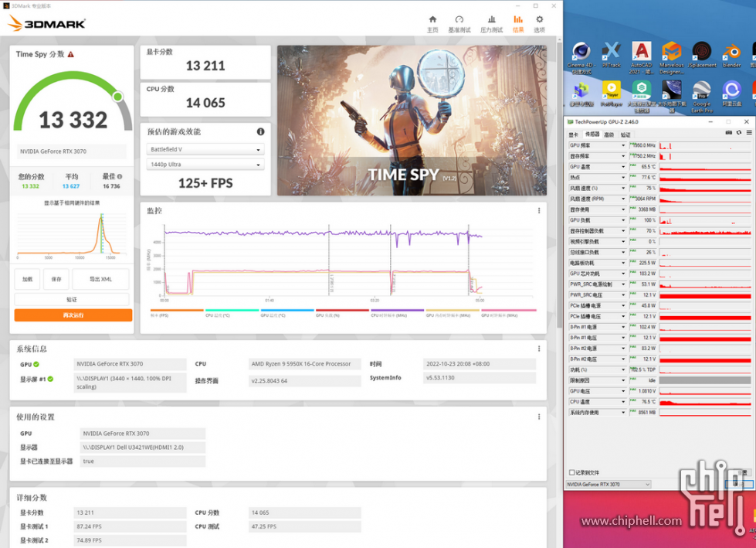Open the 监控 panel three-dot menu
The image size is (756, 548).
[539, 211]
